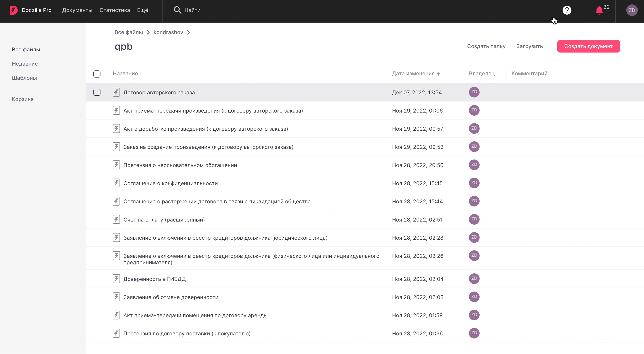This screenshot has height=354, width=644.
Task: Toggle the select-all checkbox in table header
Action: [97, 74]
